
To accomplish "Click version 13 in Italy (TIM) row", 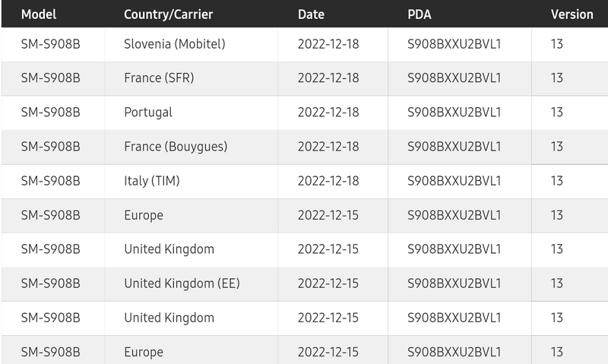I will point(557,181).
